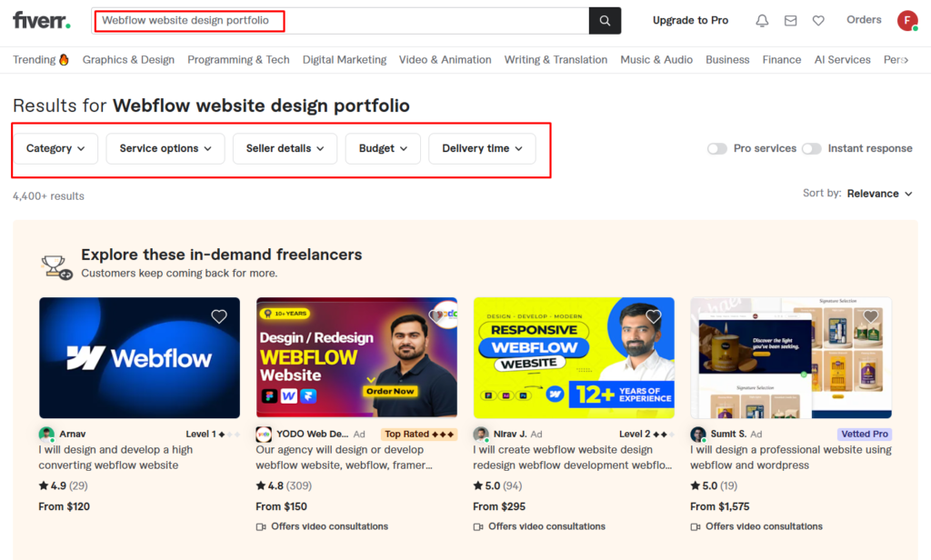Open the notifications bell
The width and height of the screenshot is (931, 560).
[762, 21]
